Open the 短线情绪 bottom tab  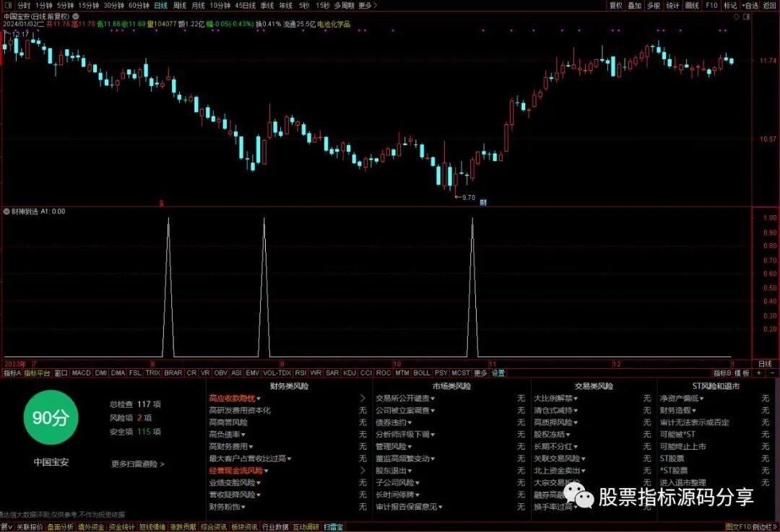pos(152,527)
